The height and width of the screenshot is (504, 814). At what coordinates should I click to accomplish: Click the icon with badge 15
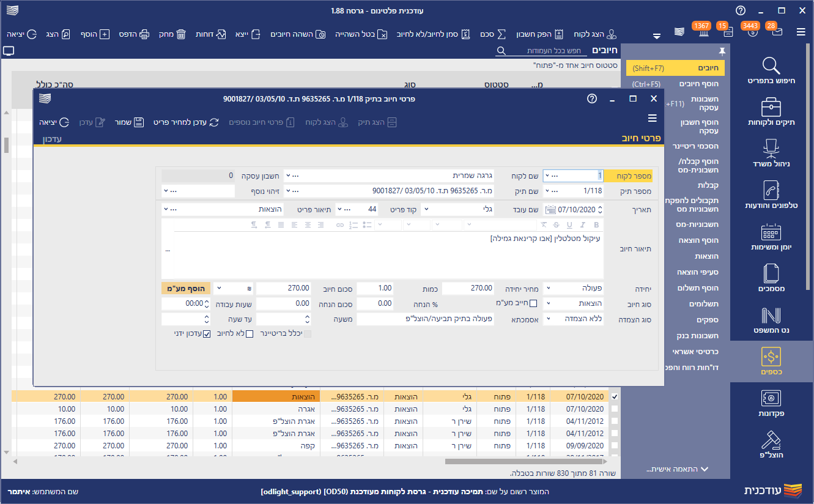pyautogui.click(x=728, y=32)
